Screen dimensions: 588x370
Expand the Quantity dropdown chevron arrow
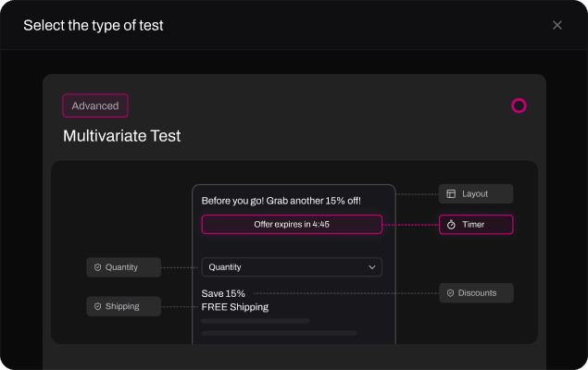point(372,267)
